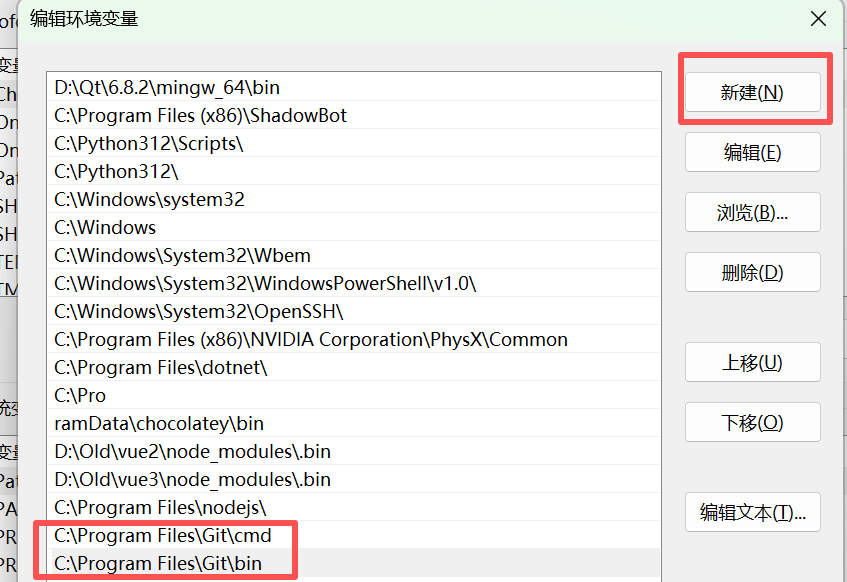The image size is (847, 582).
Task: Select the chocolatey\bin path row
Action: coord(159,424)
